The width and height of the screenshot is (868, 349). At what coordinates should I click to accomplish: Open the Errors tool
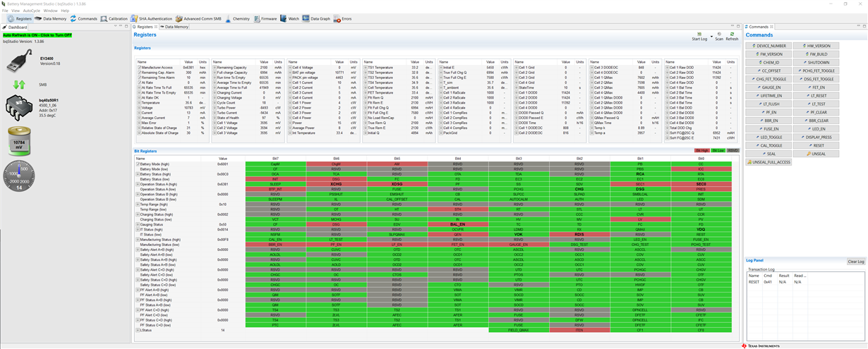pos(343,18)
